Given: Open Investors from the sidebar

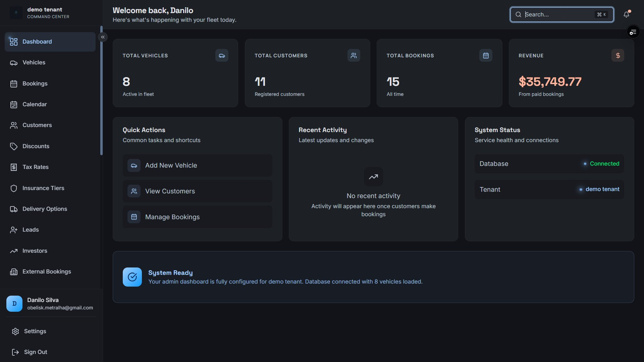Looking at the screenshot, I should tap(50, 251).
